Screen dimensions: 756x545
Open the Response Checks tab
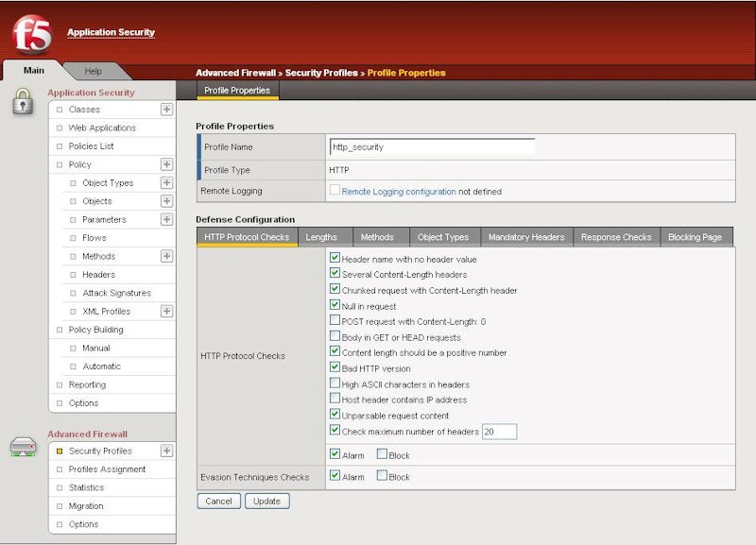616,237
